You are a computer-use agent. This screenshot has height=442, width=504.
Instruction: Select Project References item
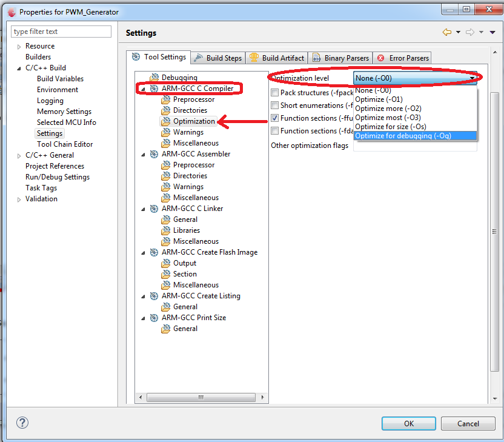[55, 166]
